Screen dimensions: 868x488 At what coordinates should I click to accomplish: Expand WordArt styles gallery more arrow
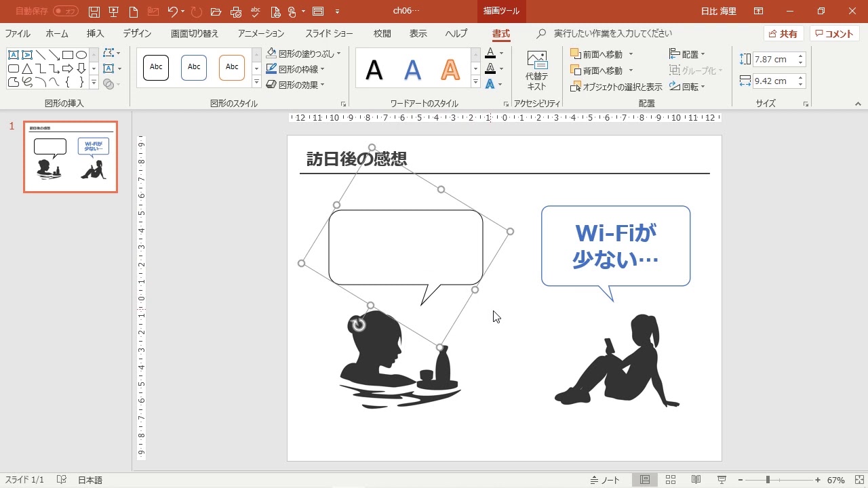coord(475,82)
